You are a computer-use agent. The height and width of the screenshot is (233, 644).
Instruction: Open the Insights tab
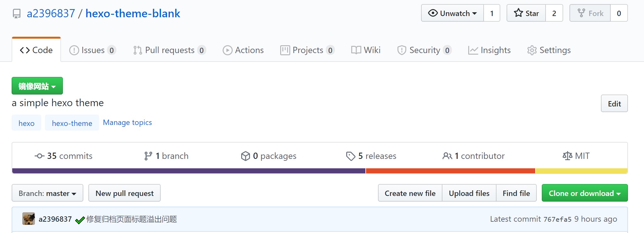489,50
